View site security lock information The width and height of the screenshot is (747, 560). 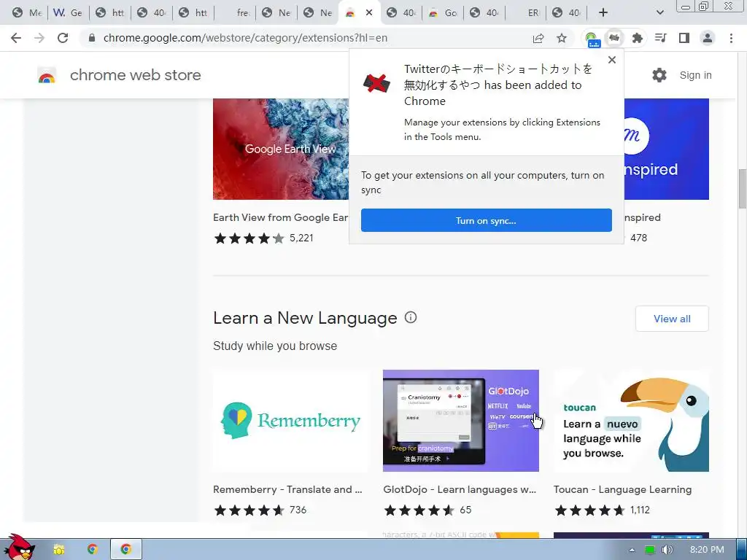pyautogui.click(x=92, y=38)
